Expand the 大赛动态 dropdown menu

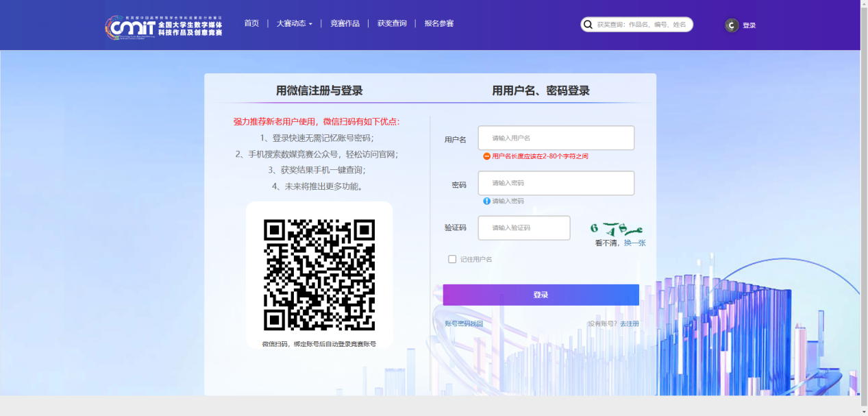295,23
